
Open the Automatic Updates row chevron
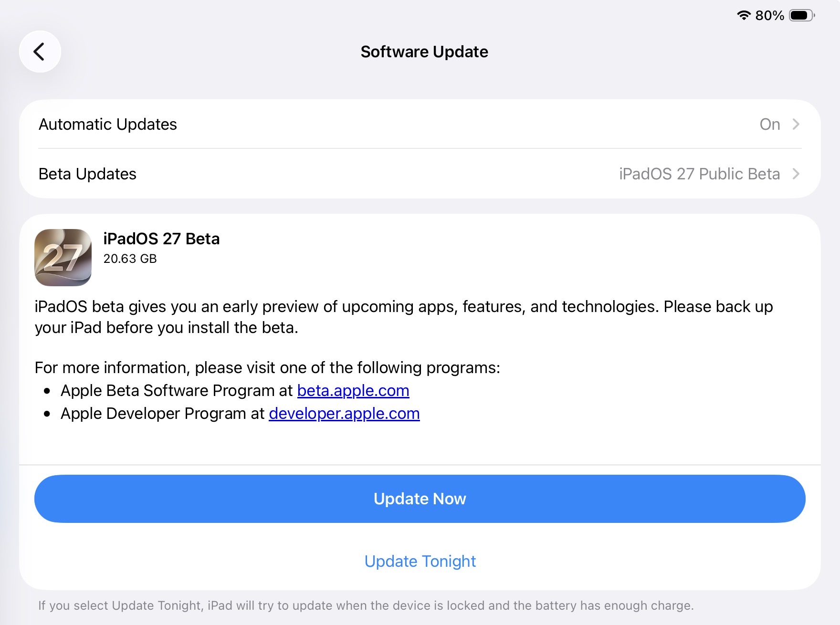click(x=796, y=124)
